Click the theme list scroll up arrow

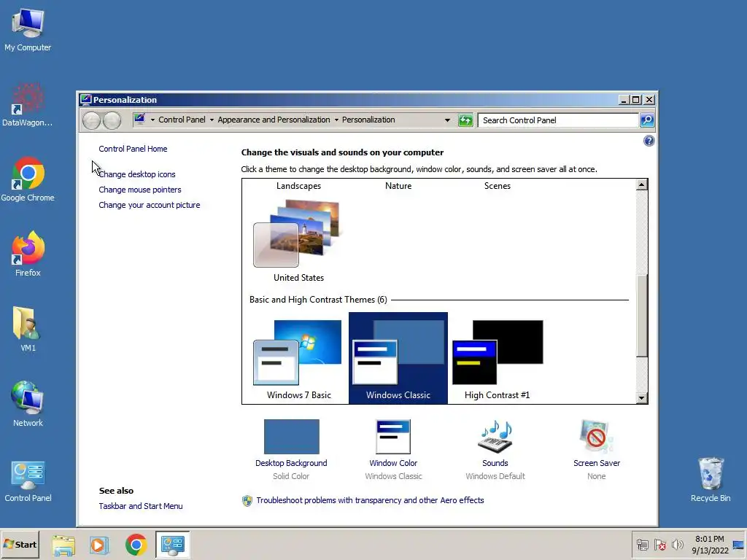tap(642, 184)
